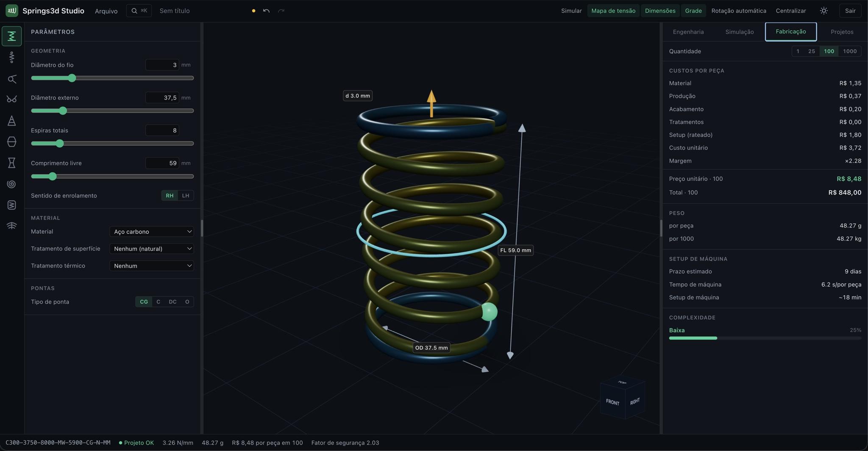Set quantity to 1

(798, 51)
